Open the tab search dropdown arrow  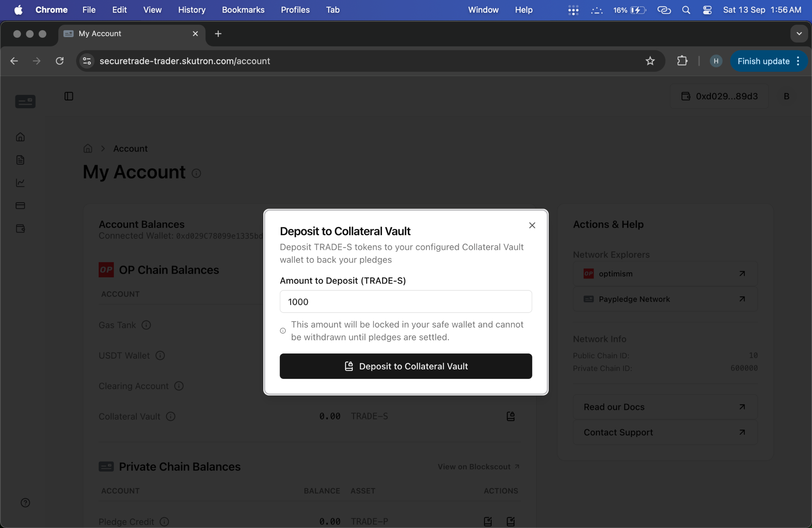799,34
